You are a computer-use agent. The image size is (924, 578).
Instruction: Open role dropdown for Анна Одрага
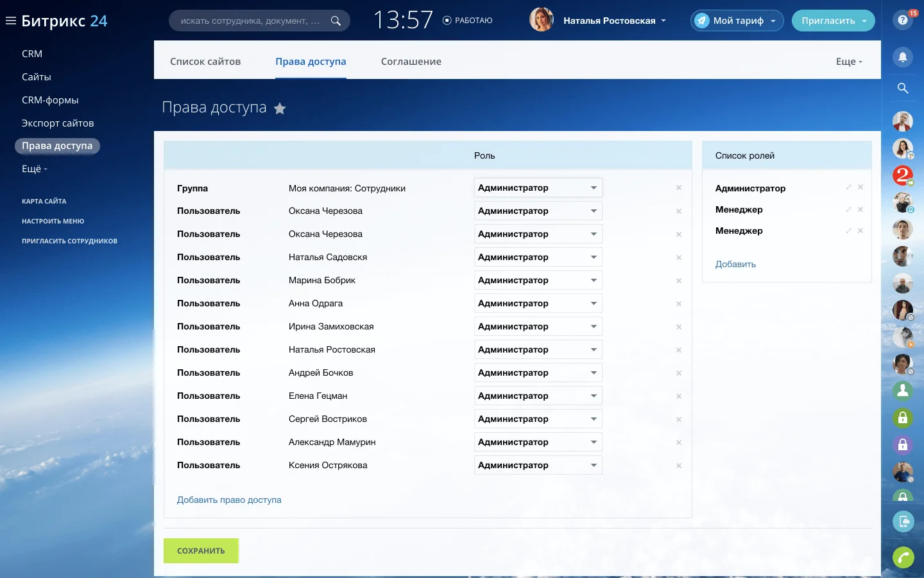[538, 303]
